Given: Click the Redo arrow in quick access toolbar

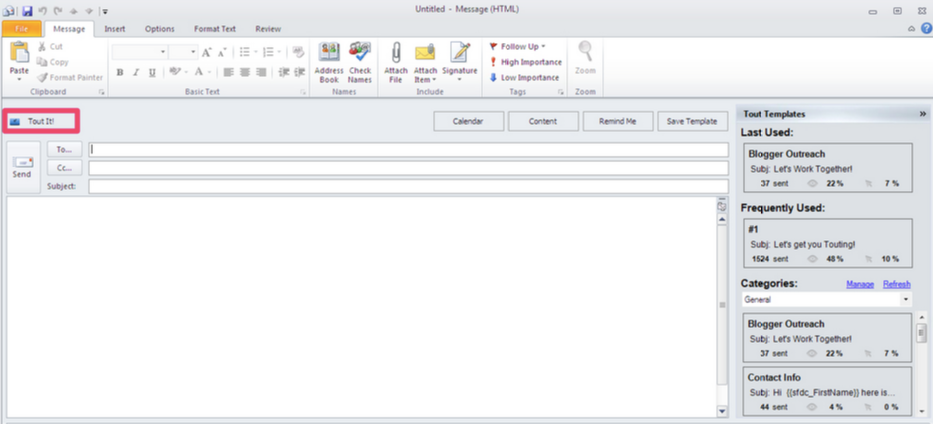Looking at the screenshot, I should pyautogui.click(x=58, y=11).
